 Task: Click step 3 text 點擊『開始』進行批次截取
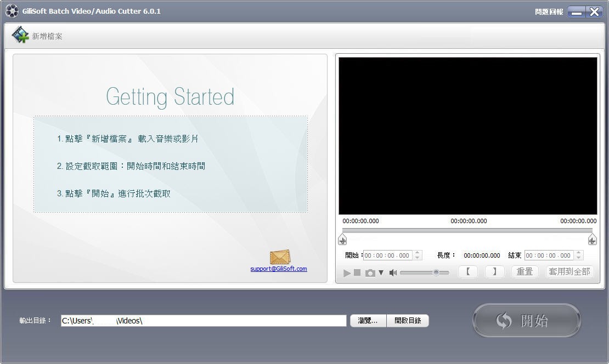114,194
